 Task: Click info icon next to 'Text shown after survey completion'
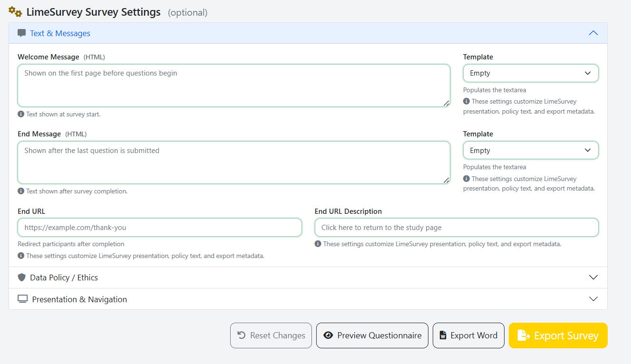click(21, 191)
